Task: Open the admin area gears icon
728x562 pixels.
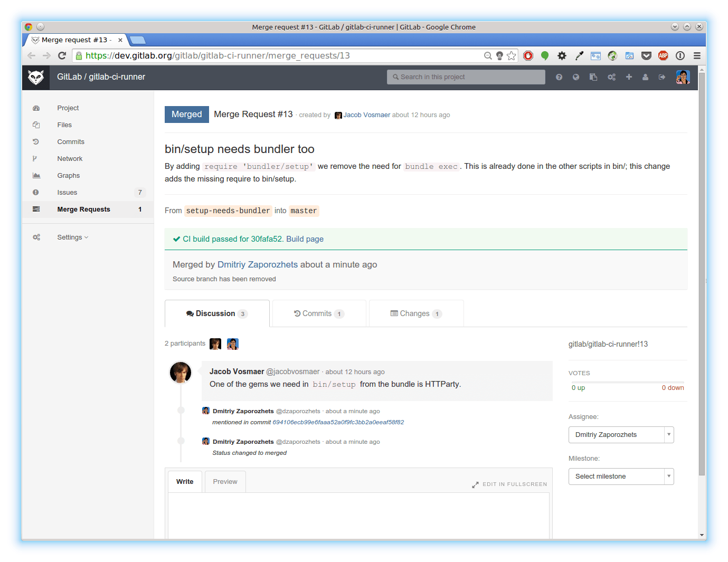Action: coord(611,77)
